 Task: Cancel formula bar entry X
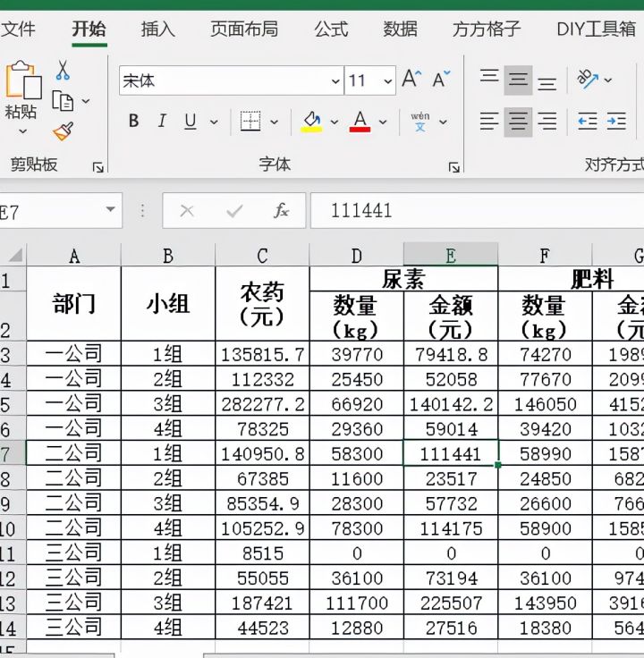point(187,211)
